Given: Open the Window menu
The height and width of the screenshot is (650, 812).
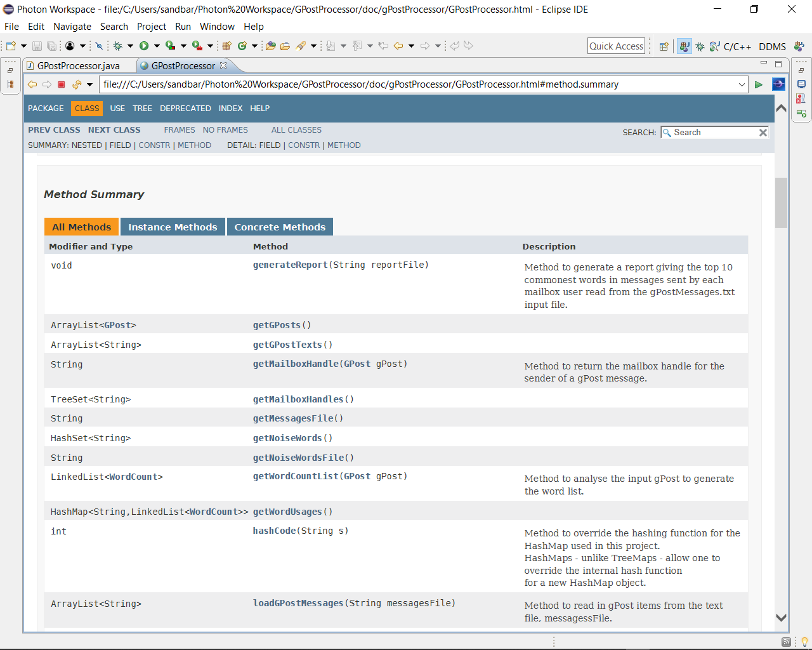Looking at the screenshot, I should (217, 27).
